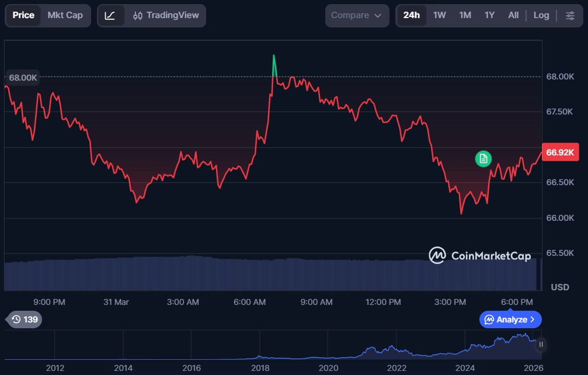Click the green note marker on the chart

[x=483, y=158]
